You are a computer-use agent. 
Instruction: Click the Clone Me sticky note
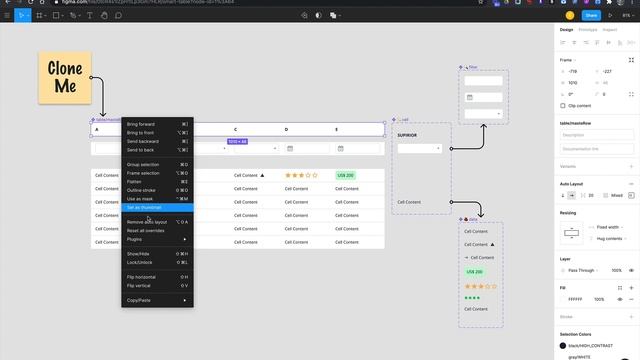65,78
